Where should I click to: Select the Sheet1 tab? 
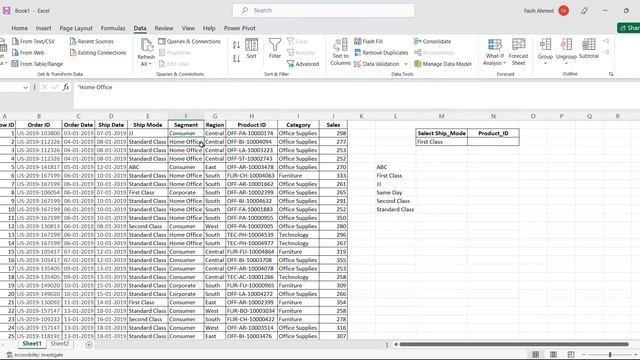coord(32,344)
